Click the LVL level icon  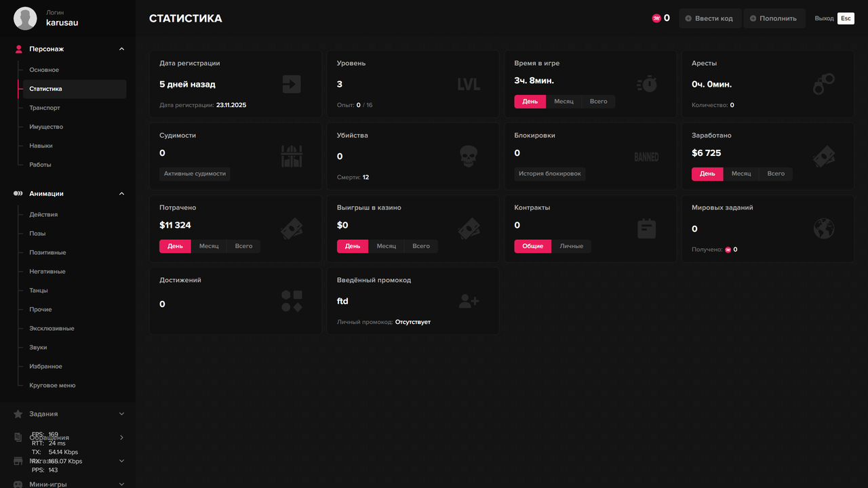coord(469,84)
